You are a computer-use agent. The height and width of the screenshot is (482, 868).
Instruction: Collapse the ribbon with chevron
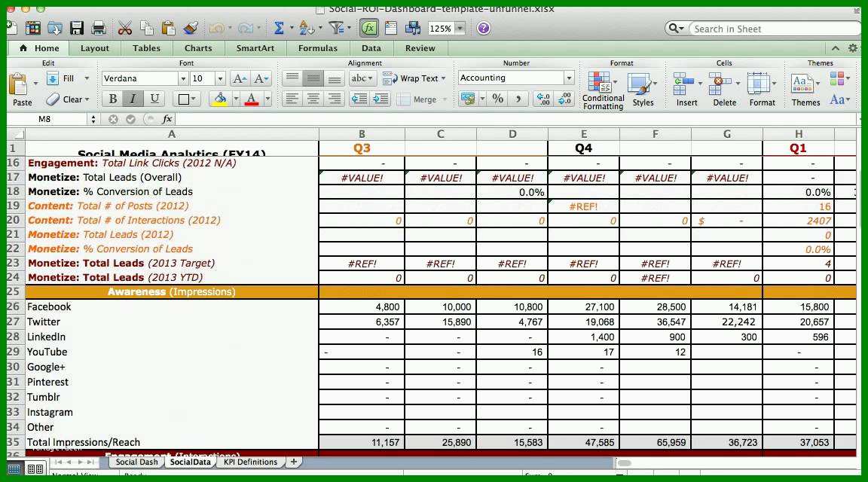pos(836,48)
